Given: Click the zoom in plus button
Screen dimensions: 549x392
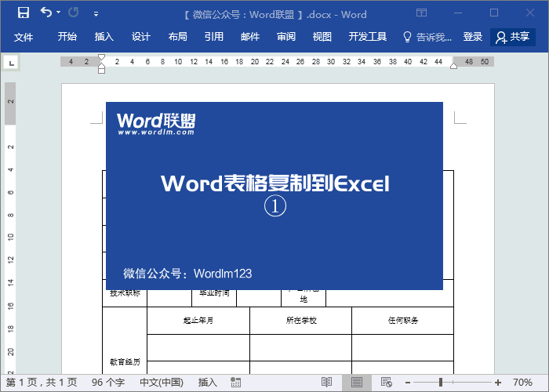Looking at the screenshot, I should (498, 383).
